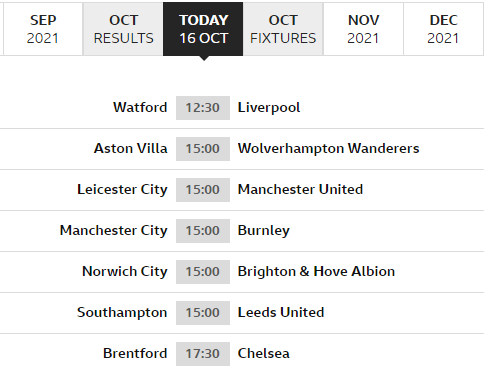Switch to OCT RESULTS tab

[x=123, y=29]
